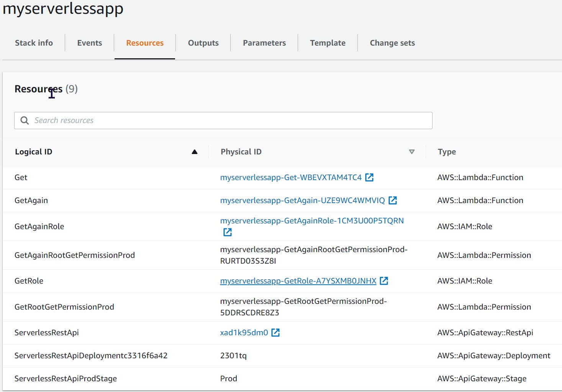Sort by Physical ID descending arrow

(412, 152)
